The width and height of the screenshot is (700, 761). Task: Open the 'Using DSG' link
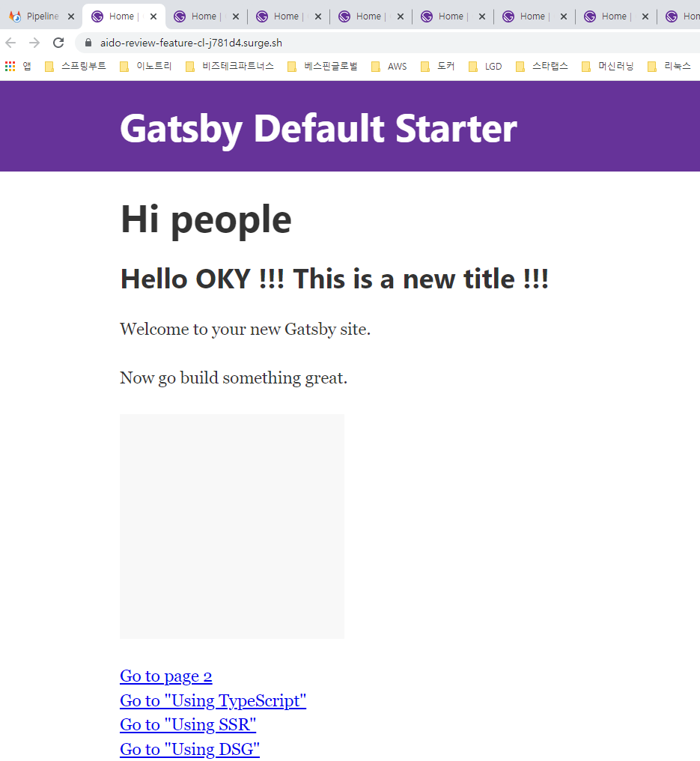click(189, 749)
